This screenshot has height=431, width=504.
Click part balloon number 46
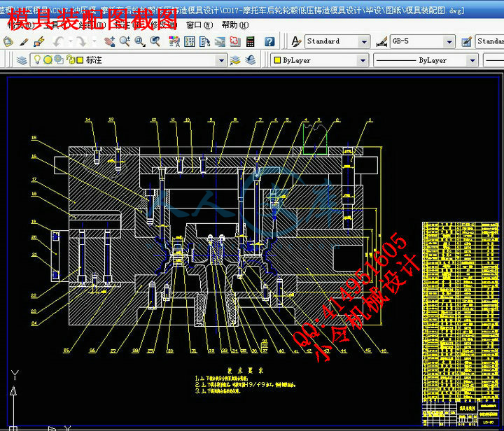(x=384, y=351)
